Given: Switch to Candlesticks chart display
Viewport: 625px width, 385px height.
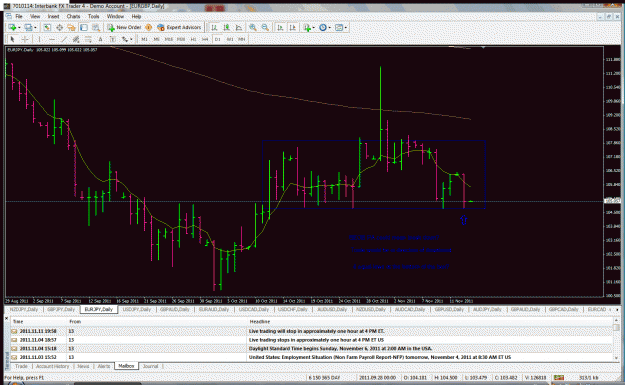Looking at the screenshot, I should [x=226, y=27].
